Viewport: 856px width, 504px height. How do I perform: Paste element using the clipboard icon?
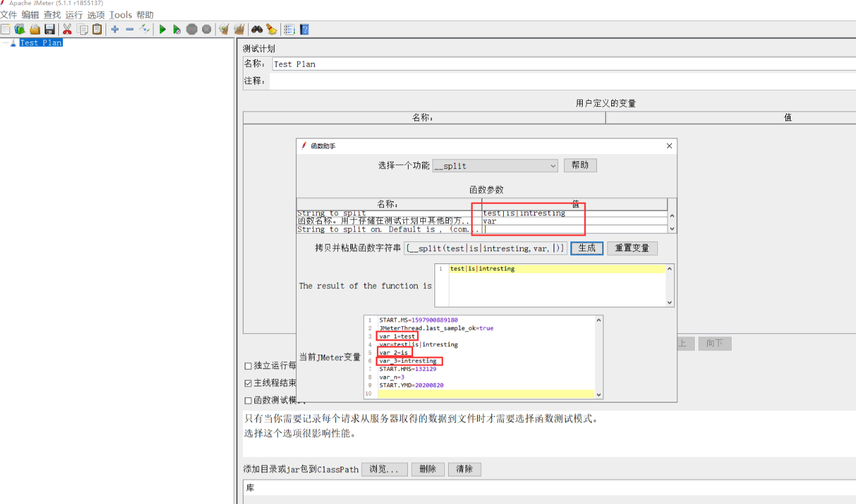point(97,29)
